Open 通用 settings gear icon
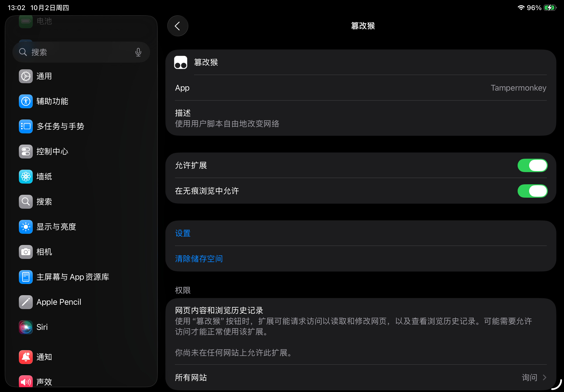The image size is (564, 392). pyautogui.click(x=26, y=76)
